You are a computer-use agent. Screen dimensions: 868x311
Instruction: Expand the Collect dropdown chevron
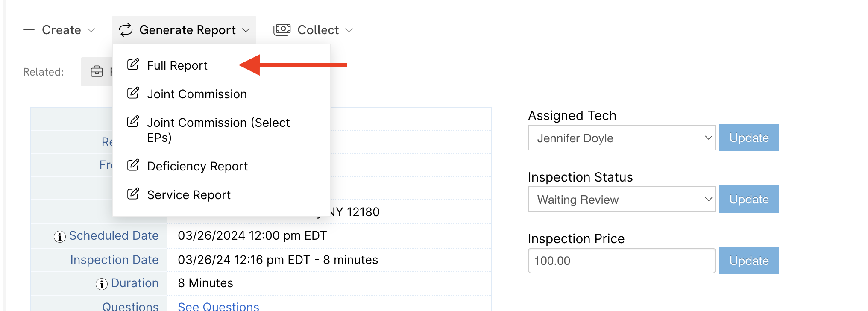tap(349, 30)
